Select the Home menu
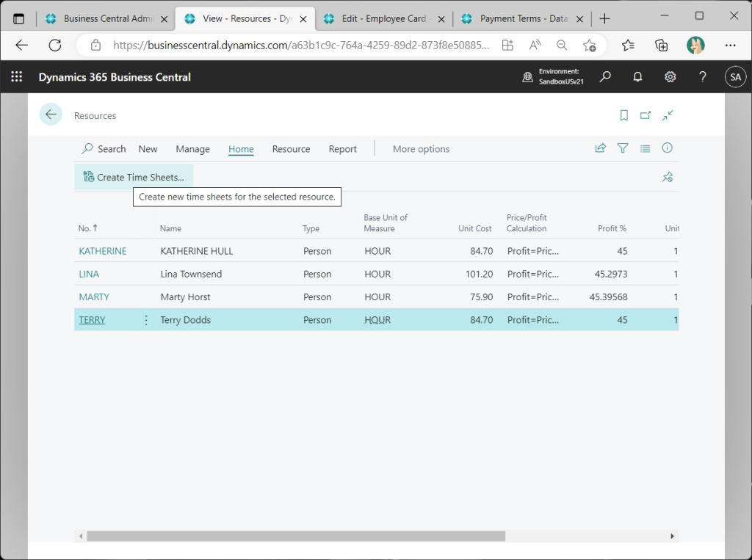This screenshot has width=752, height=560. [x=241, y=149]
